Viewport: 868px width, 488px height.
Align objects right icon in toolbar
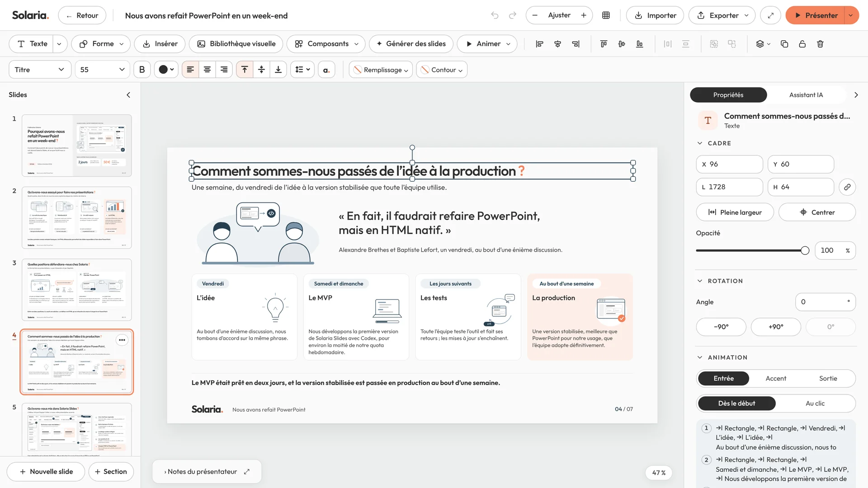[576, 44]
